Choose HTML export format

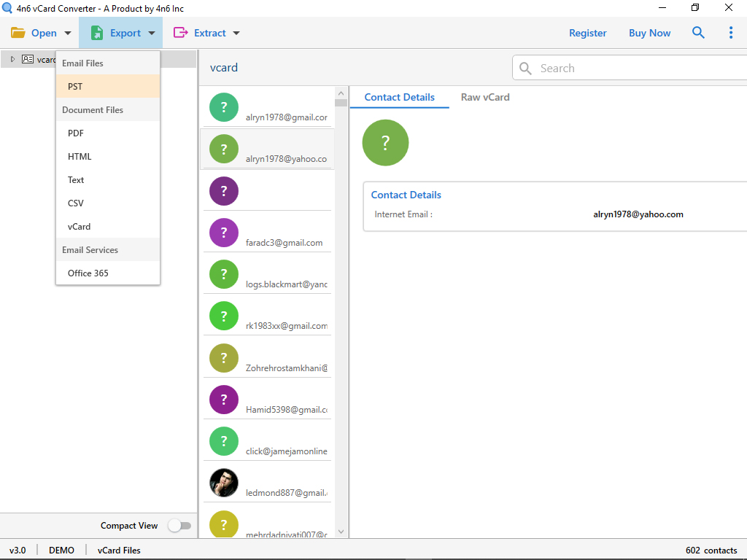(x=108, y=156)
